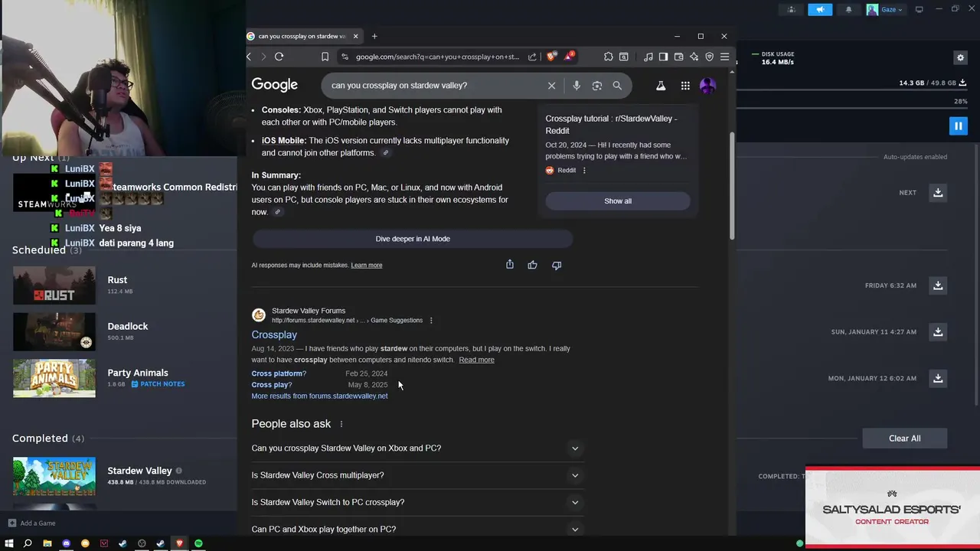Screen dimensions: 980x551
Task: Bookmark this page in Brave
Action: click(325, 57)
